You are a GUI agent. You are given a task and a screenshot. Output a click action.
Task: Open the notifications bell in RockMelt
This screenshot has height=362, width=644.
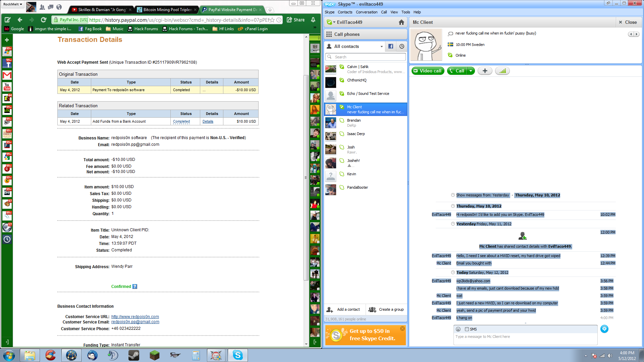[313, 20]
